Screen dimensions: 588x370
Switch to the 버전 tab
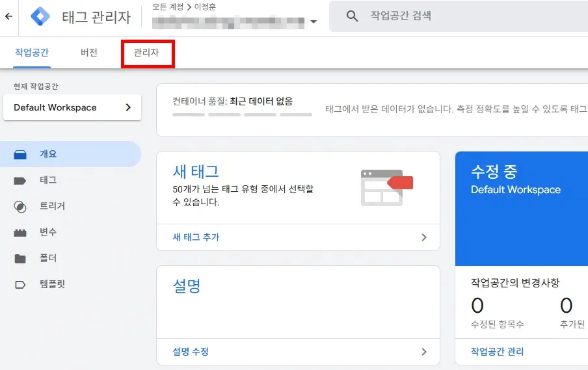pos(89,53)
